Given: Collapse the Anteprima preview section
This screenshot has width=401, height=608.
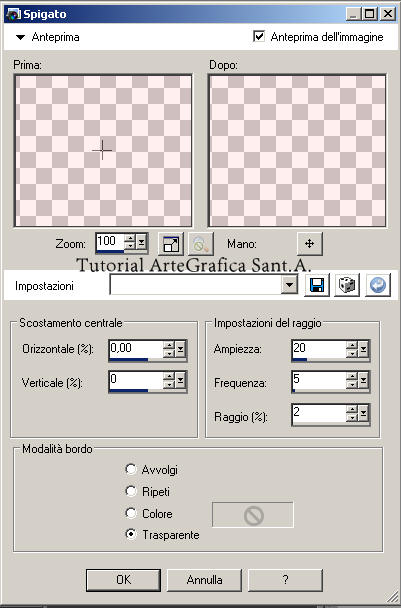Looking at the screenshot, I should pyautogui.click(x=20, y=37).
